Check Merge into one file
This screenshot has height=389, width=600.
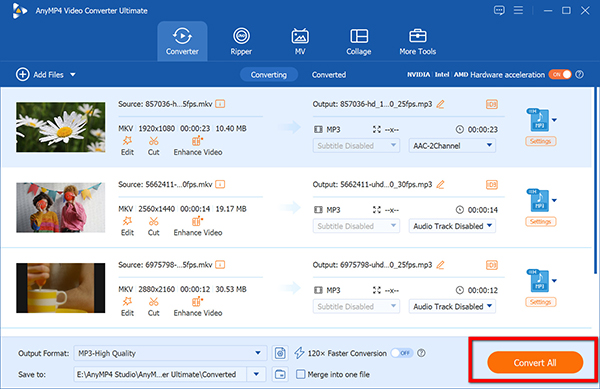(301, 374)
